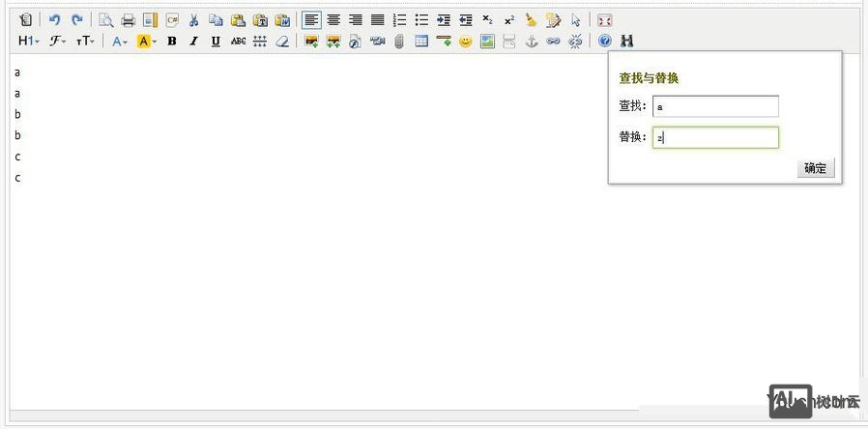
Task: Align text to the right
Action: point(356,20)
